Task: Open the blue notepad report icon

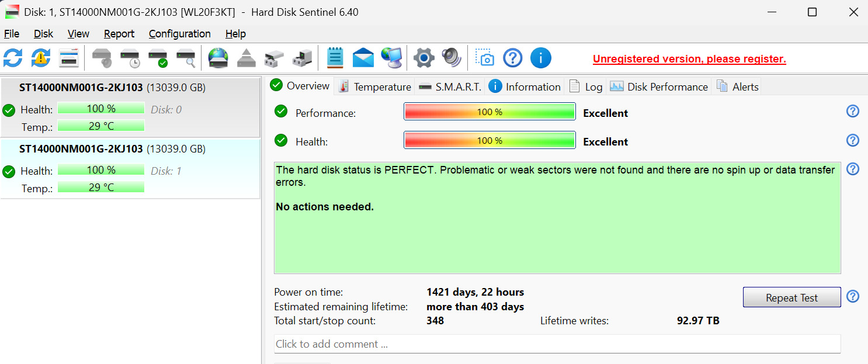Action: [335, 58]
